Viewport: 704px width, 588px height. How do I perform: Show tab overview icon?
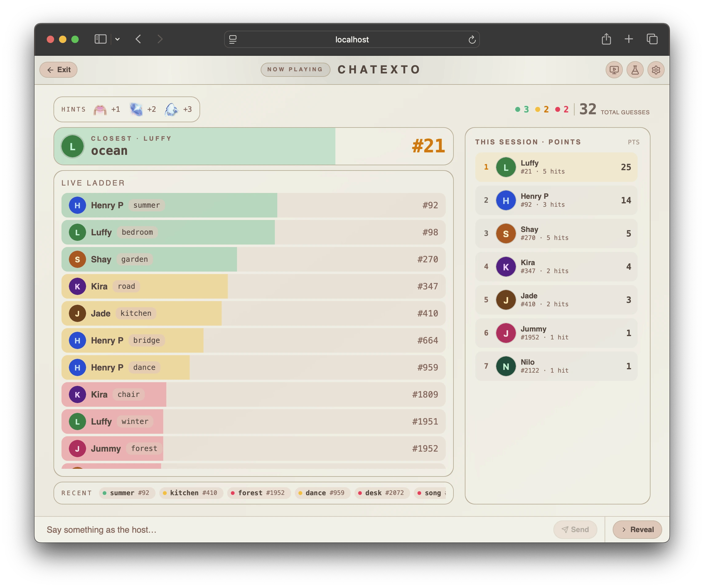(652, 39)
